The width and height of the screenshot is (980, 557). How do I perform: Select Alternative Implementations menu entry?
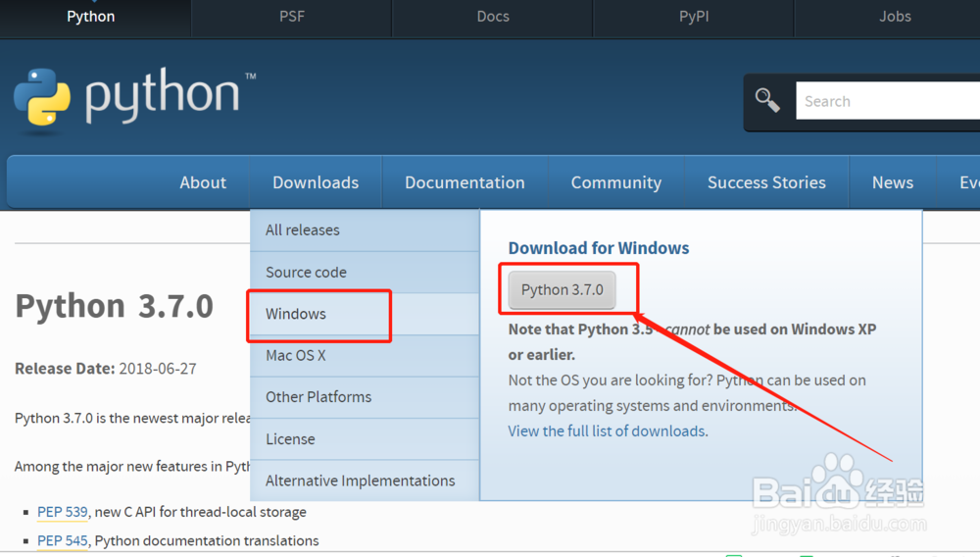coord(365,481)
